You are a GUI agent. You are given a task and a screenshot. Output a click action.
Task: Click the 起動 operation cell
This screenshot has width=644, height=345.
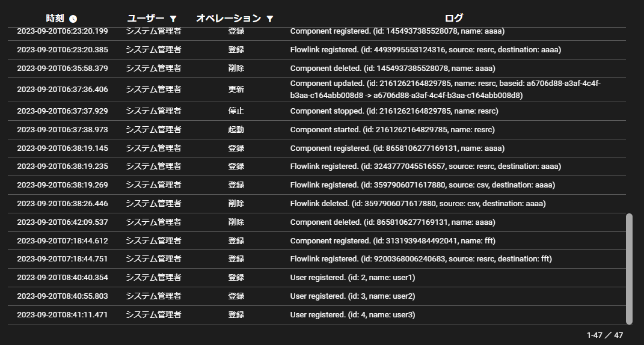[x=236, y=130]
